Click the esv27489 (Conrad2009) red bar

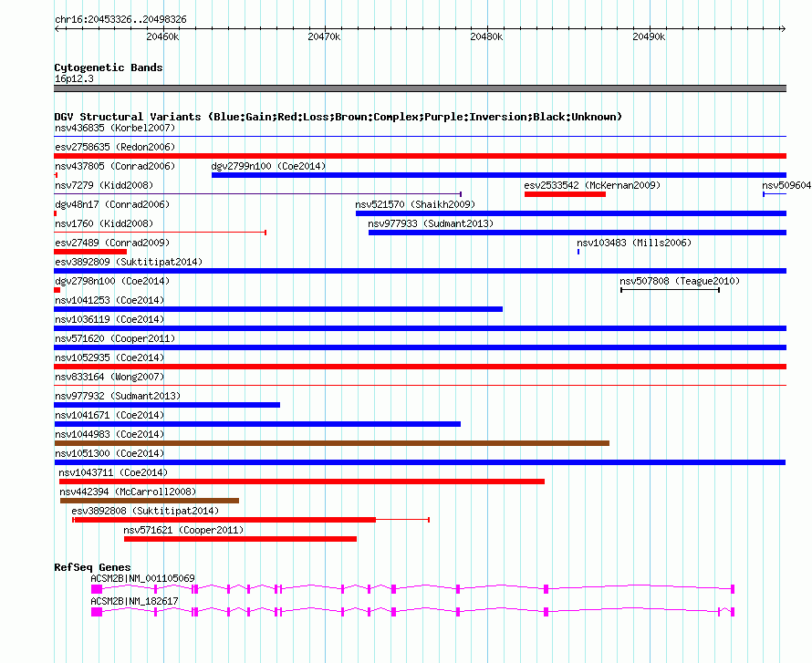click(x=90, y=252)
